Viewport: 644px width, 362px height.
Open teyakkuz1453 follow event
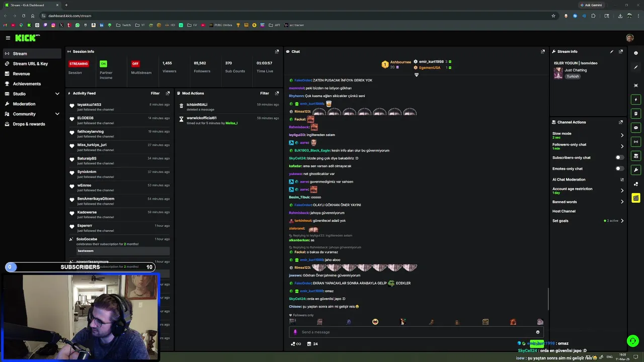[121, 107]
